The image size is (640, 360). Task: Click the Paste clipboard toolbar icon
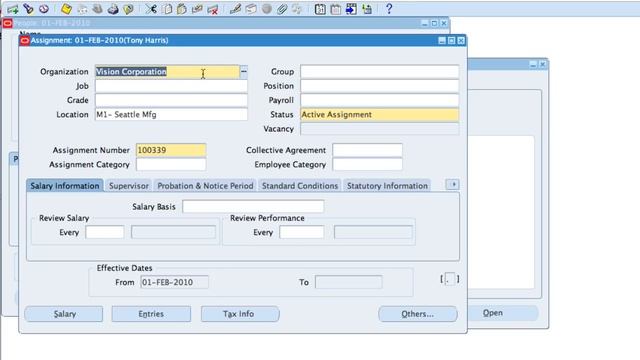coord(182,9)
